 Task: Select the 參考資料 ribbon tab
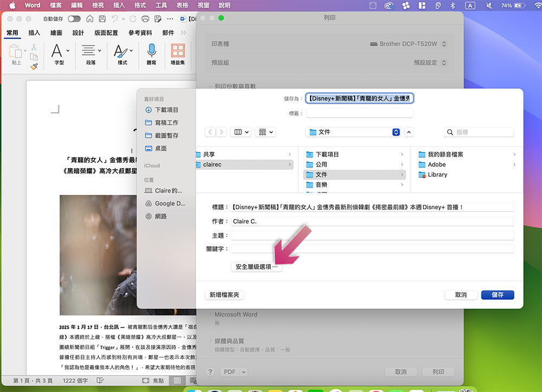[140, 33]
